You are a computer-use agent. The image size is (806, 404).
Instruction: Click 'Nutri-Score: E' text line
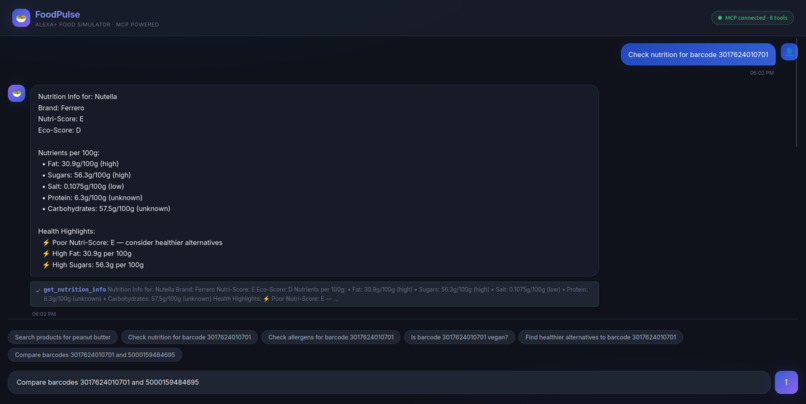point(61,119)
